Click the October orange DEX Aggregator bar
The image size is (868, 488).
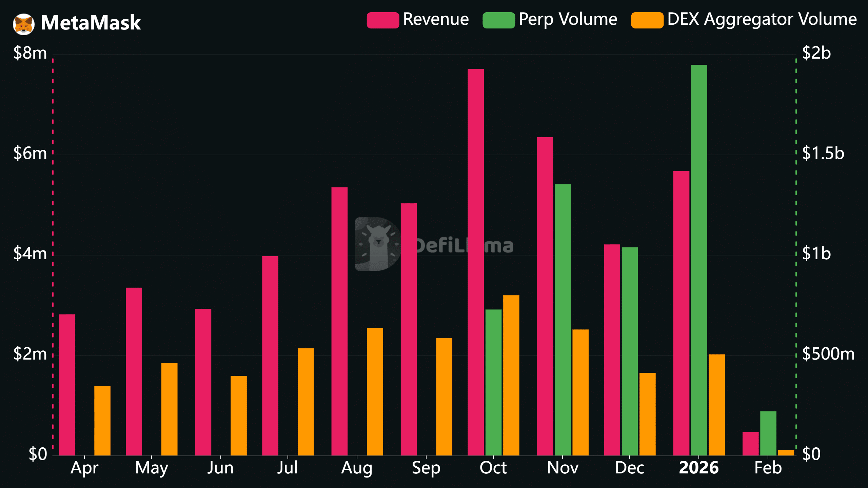511,375
